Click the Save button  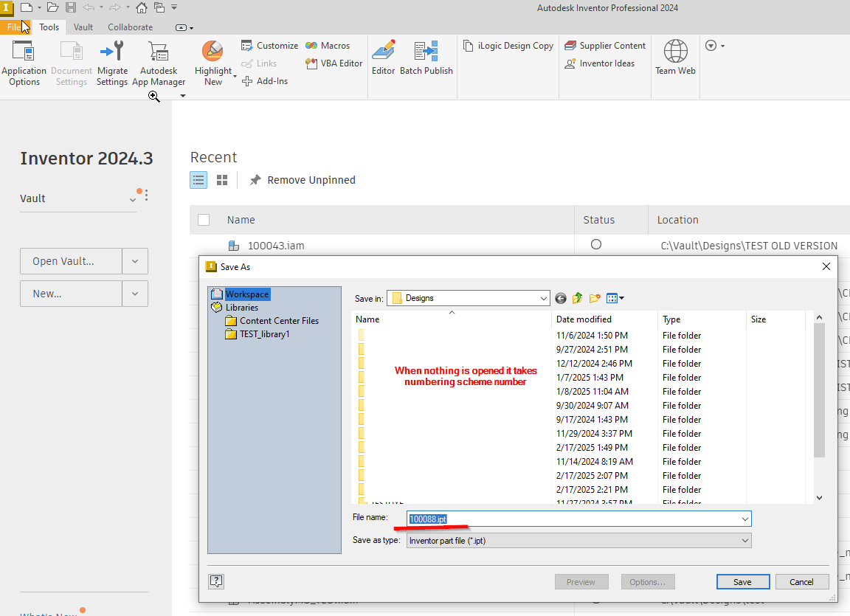pyautogui.click(x=742, y=581)
